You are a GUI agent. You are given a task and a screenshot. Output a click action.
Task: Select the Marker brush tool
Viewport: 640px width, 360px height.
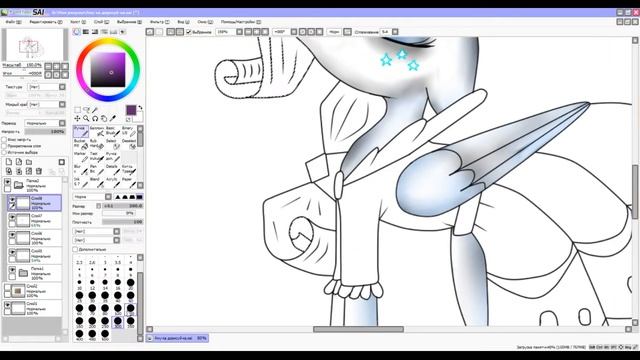click(81, 157)
